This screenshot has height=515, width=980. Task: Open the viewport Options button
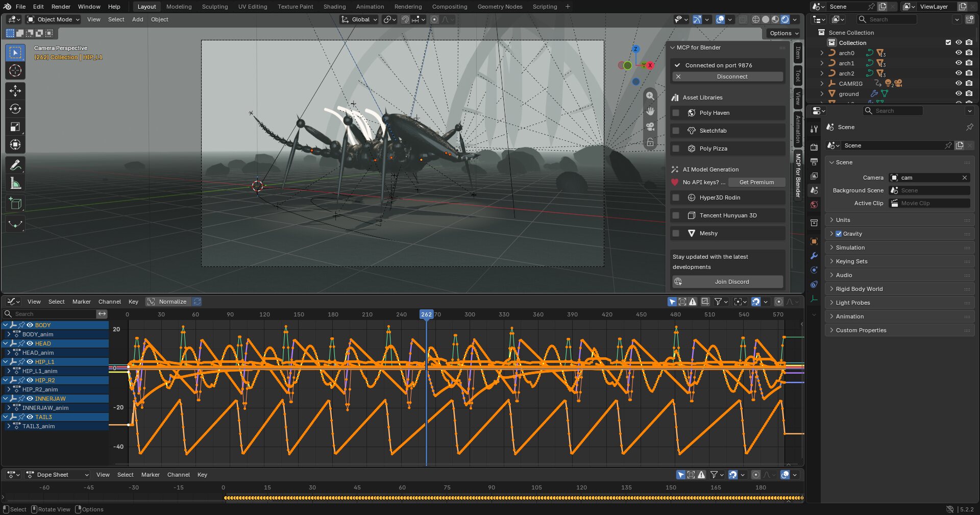click(x=784, y=33)
